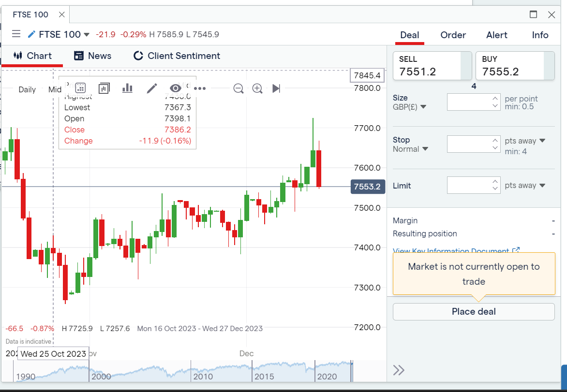Viewport: 567px width, 392px height.
Task: Open the GBP(£) currency dropdown
Action: [409, 107]
